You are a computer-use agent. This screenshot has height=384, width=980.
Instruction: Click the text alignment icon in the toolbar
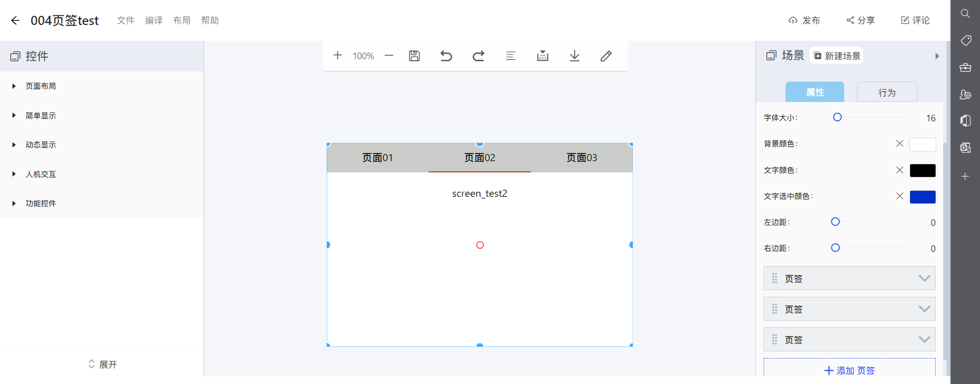click(510, 56)
